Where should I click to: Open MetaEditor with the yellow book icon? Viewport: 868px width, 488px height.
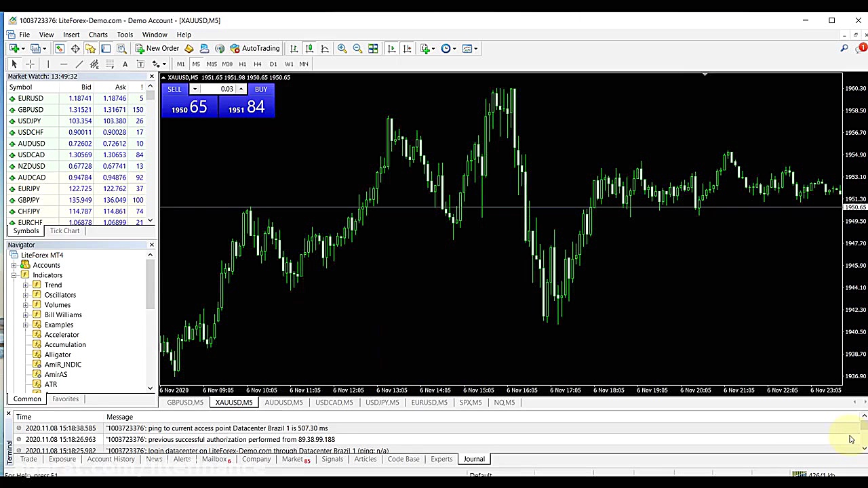pyautogui.click(x=189, y=48)
